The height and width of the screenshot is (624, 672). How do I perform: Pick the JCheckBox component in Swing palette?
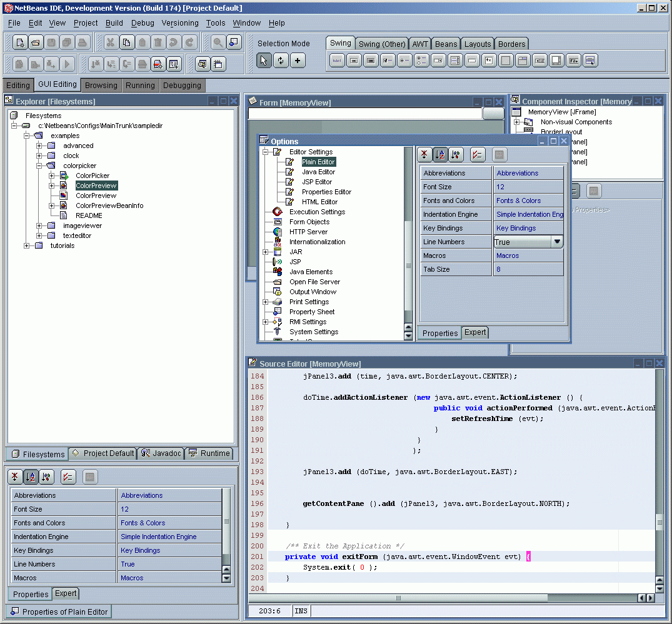point(388,61)
